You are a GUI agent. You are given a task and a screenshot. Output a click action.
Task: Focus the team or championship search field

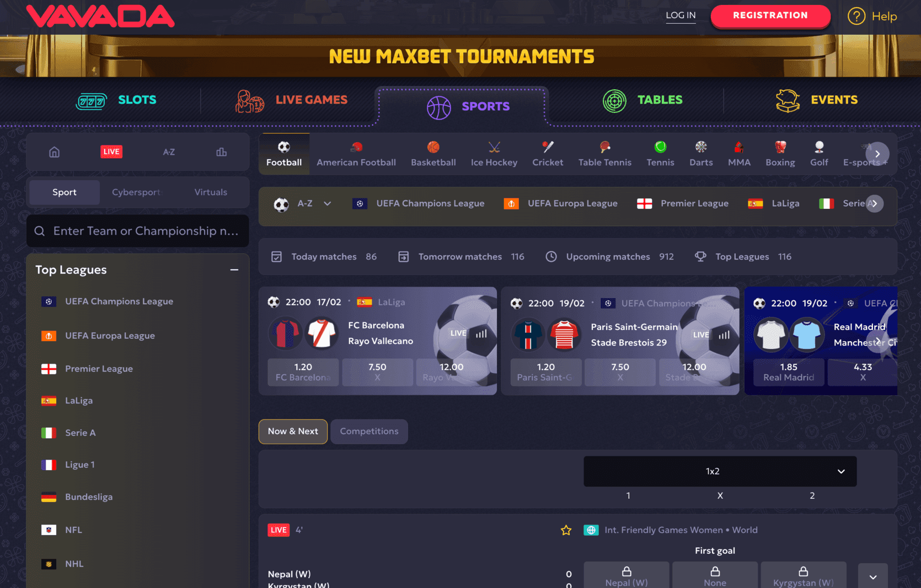click(138, 231)
